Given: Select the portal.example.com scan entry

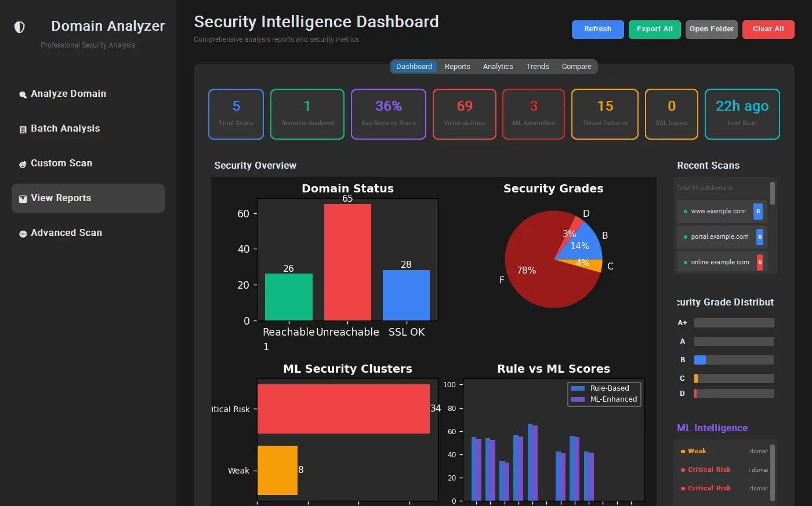Looking at the screenshot, I should 722,237.
